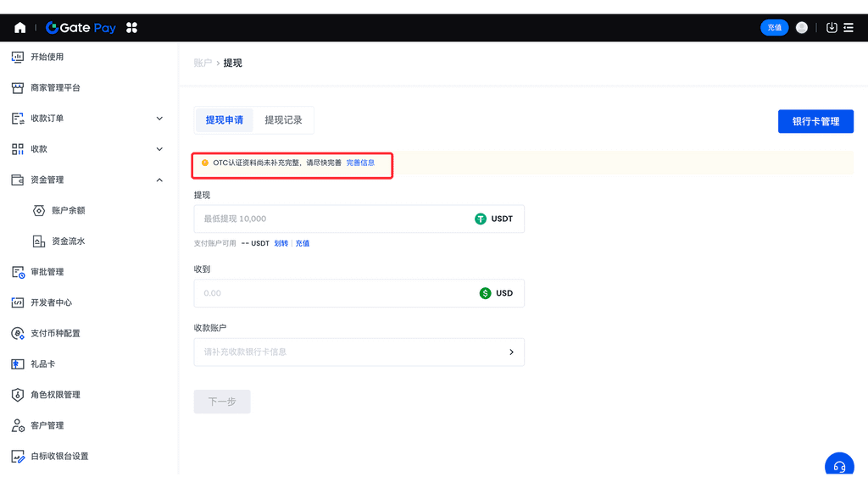Click the download icon in the top bar

[x=832, y=27]
